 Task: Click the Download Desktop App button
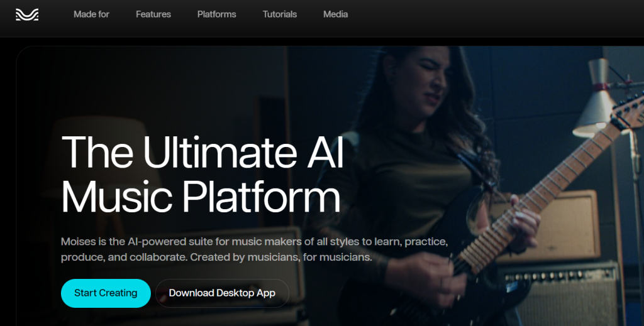coord(222,293)
